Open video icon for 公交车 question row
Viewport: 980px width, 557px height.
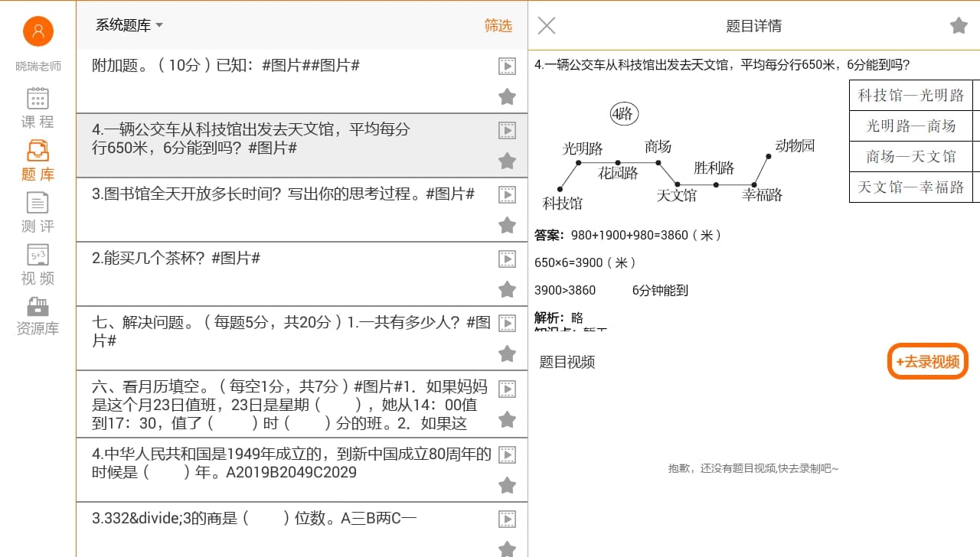507,130
